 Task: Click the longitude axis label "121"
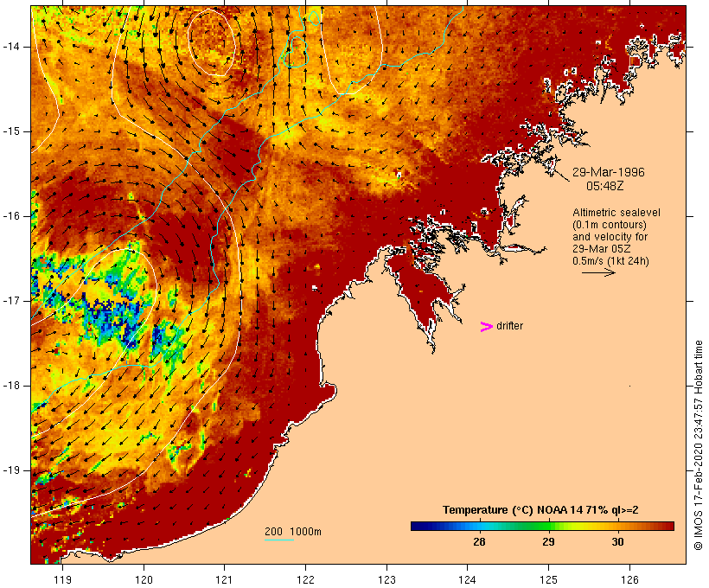(x=224, y=580)
